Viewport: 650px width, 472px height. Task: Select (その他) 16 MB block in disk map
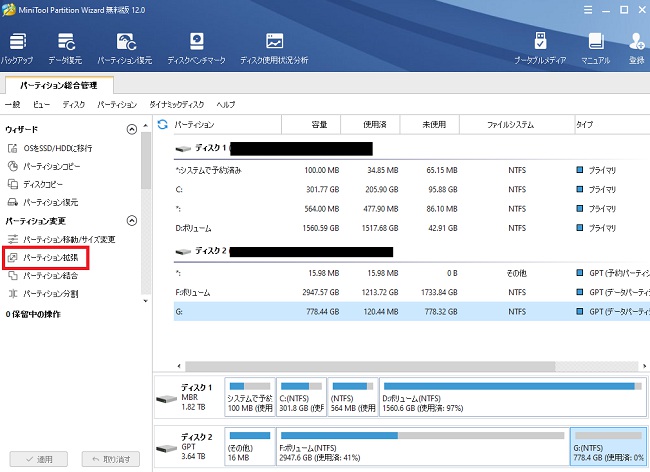click(x=250, y=446)
